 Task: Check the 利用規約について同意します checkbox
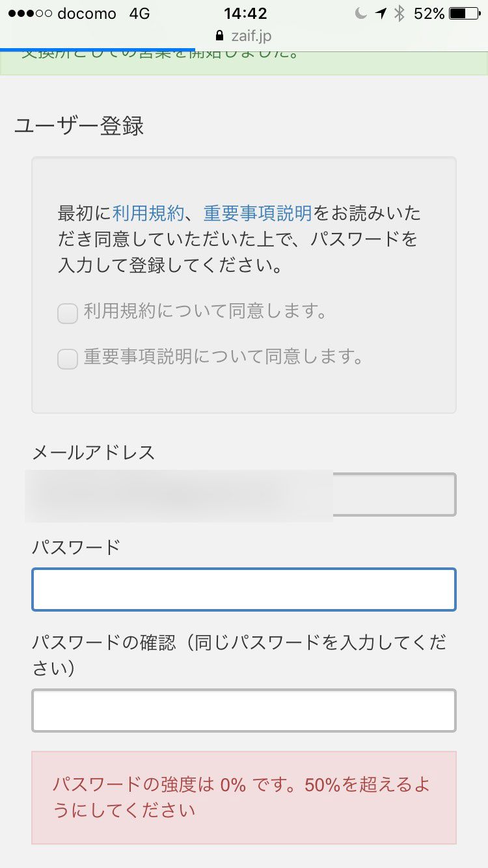point(68,314)
